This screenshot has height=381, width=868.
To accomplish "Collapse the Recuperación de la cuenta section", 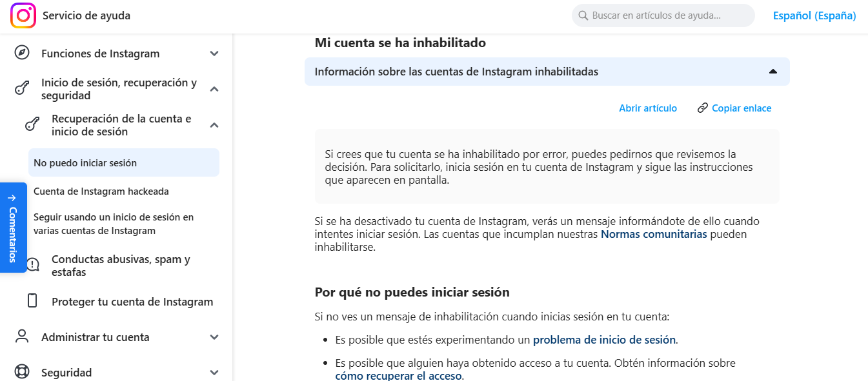I will pos(214,124).
